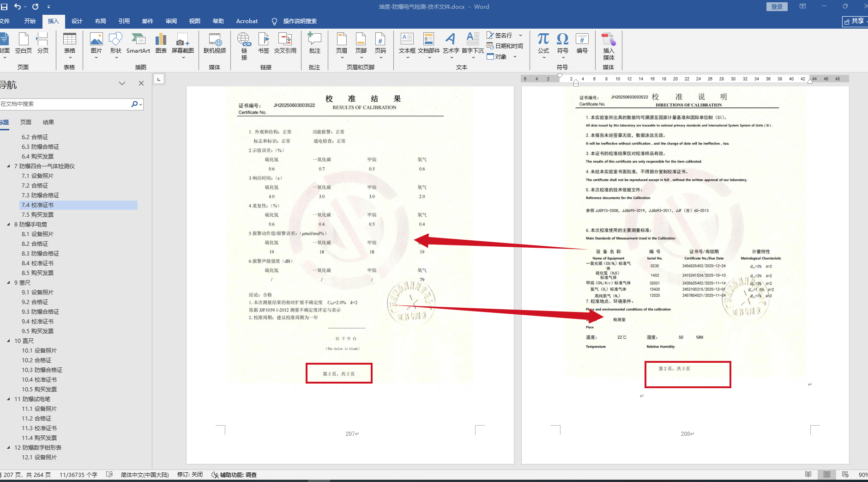Screen dimensions: 868x482
Task: Redo or repeat the last action
Action: pyautogui.click(x=36, y=6)
